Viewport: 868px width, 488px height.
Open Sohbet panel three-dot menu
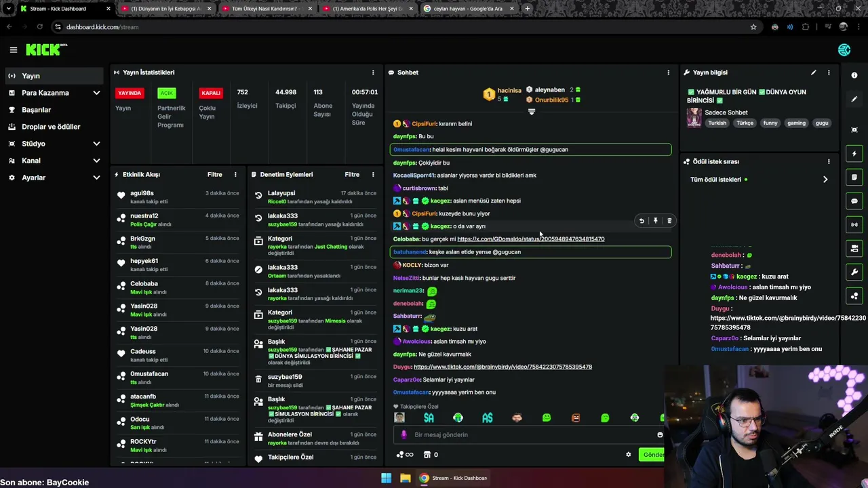[x=668, y=73]
